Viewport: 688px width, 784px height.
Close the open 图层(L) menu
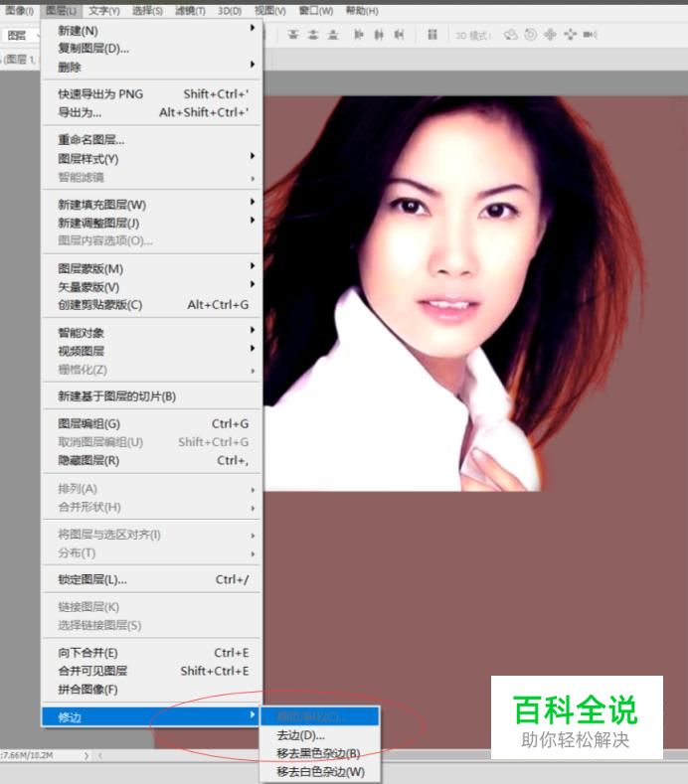pos(62,11)
